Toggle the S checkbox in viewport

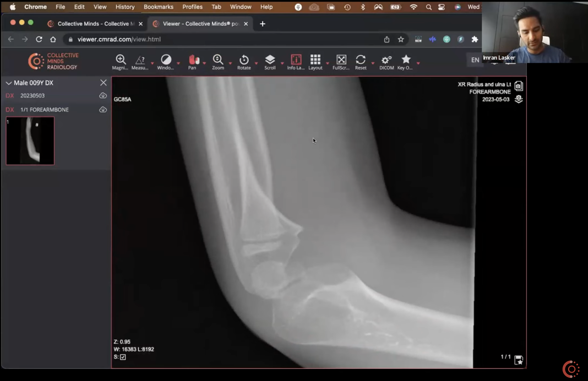(123, 357)
